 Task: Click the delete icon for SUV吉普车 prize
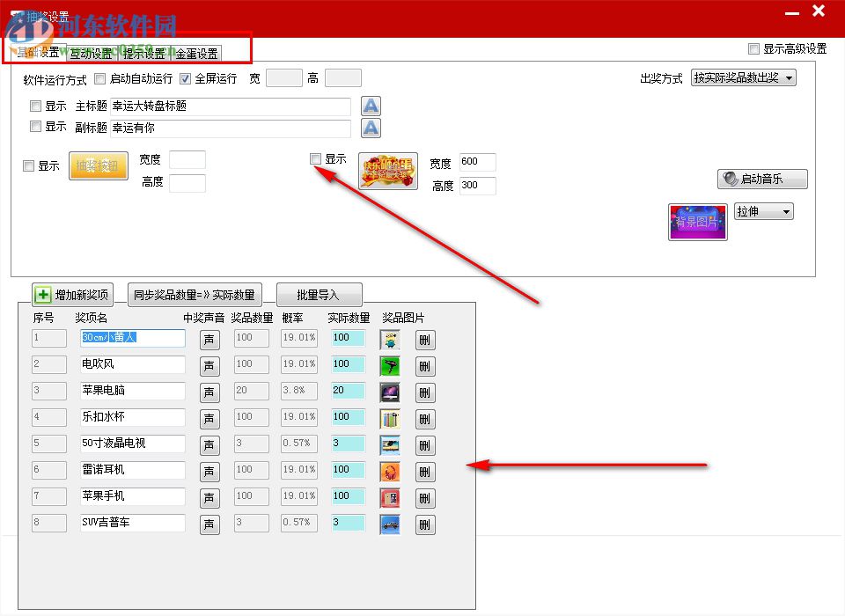click(425, 524)
